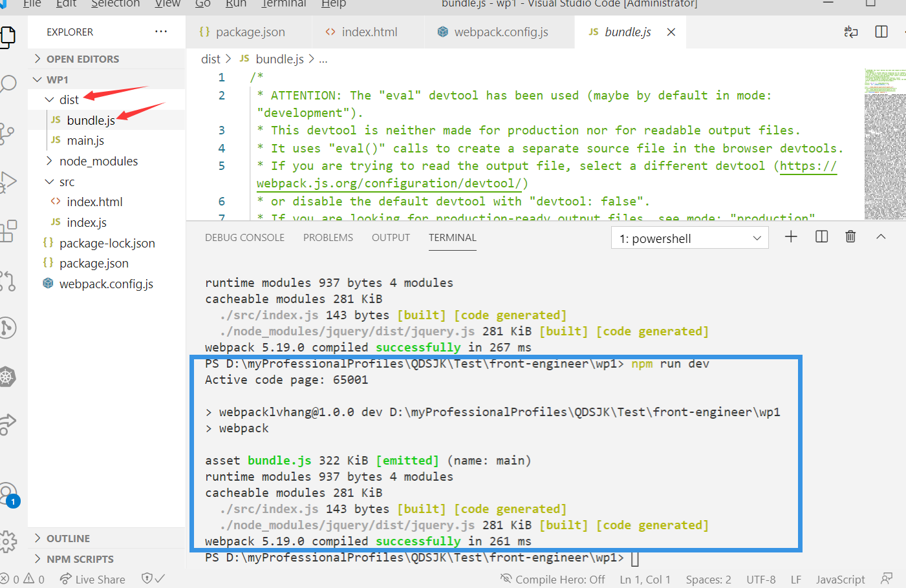Click the shield checkmark status icon
906x588 pixels.
coord(153,579)
